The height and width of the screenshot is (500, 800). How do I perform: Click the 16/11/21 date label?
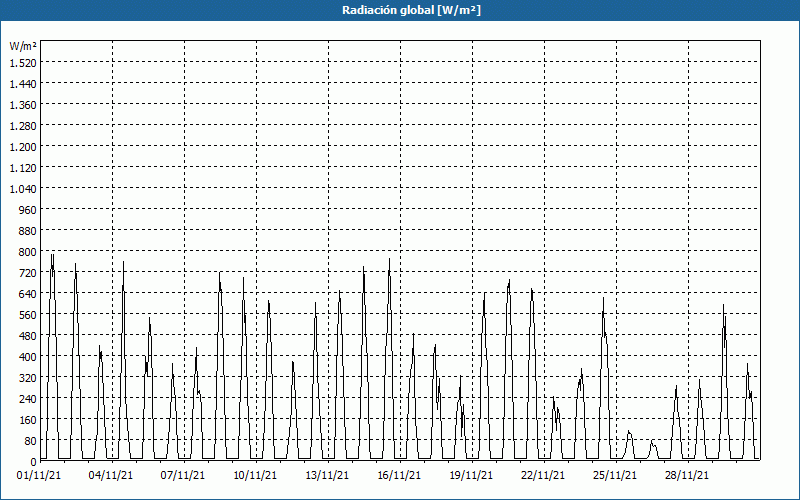click(399, 475)
